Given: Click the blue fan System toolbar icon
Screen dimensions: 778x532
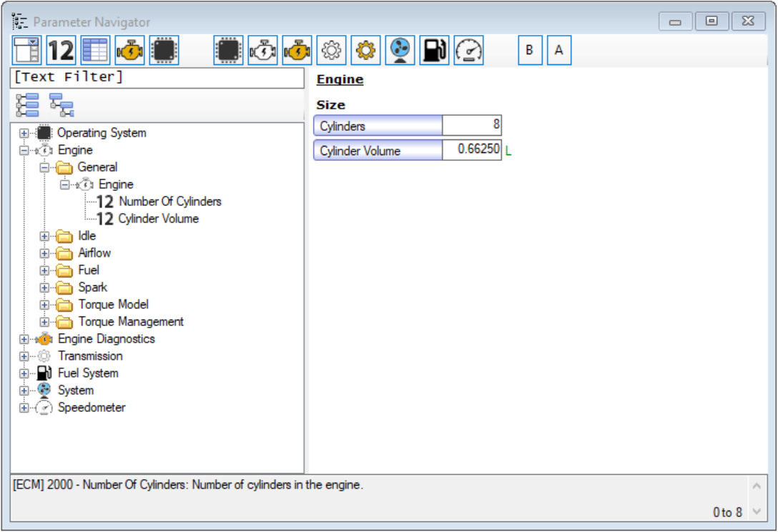Looking at the screenshot, I should [400, 51].
